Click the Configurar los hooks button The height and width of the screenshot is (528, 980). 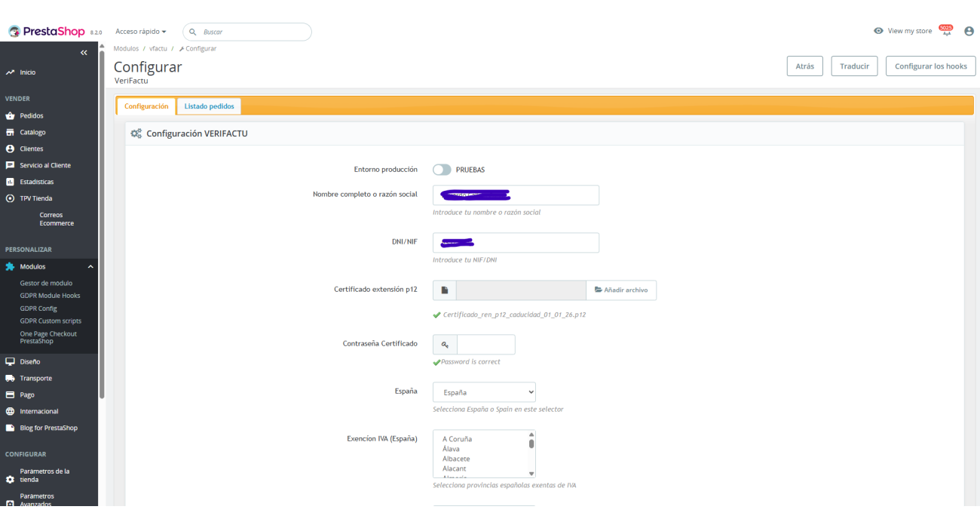pyautogui.click(x=930, y=66)
